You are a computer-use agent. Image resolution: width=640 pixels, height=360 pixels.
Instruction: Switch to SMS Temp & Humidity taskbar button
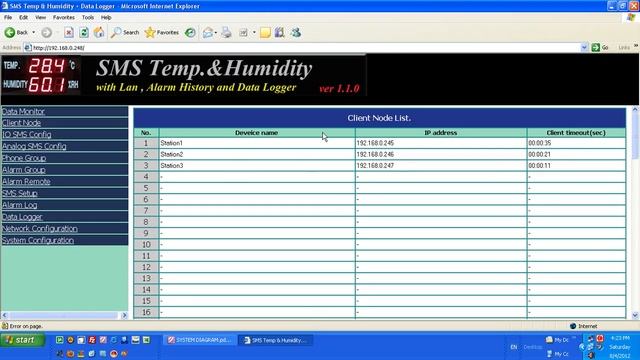click(276, 340)
